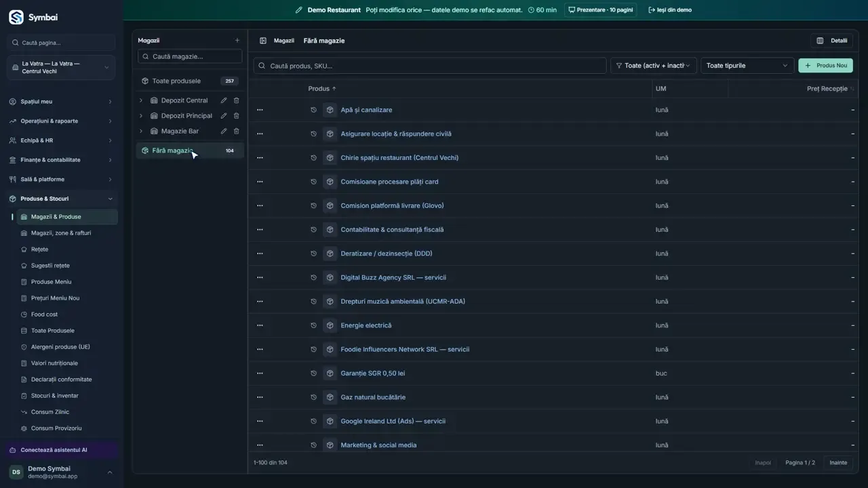This screenshot has width=868, height=488.
Task: Open history icon for Apă și canalizare
Action: point(313,110)
